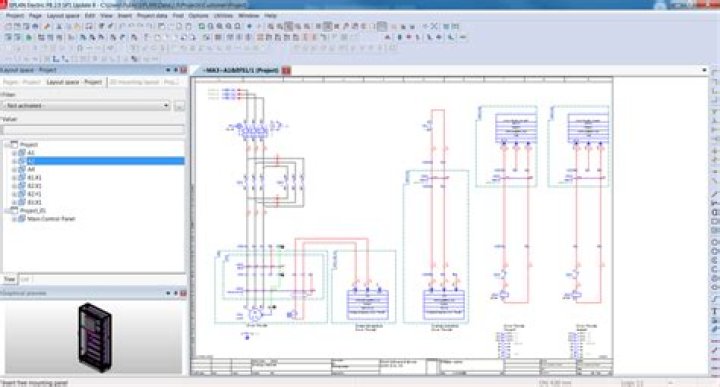Open the Layout space menu
This screenshot has width=720, height=387.
63,16
